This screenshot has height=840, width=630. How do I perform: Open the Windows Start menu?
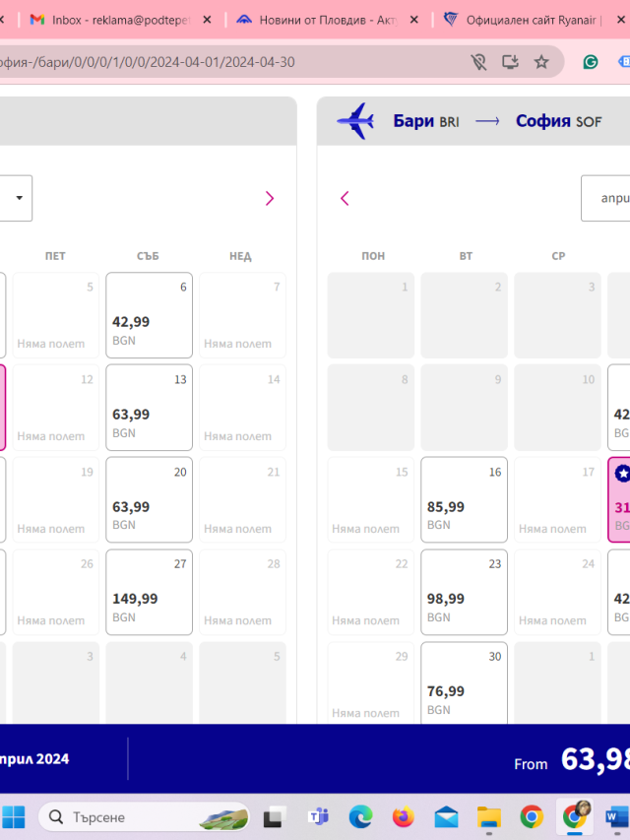coord(14,817)
